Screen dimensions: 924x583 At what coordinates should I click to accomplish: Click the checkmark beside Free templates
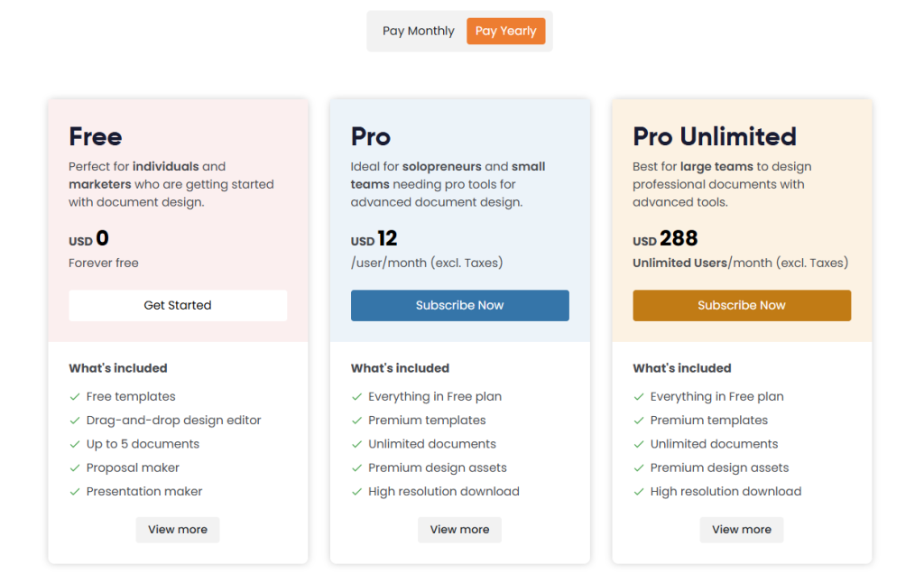pyautogui.click(x=74, y=396)
